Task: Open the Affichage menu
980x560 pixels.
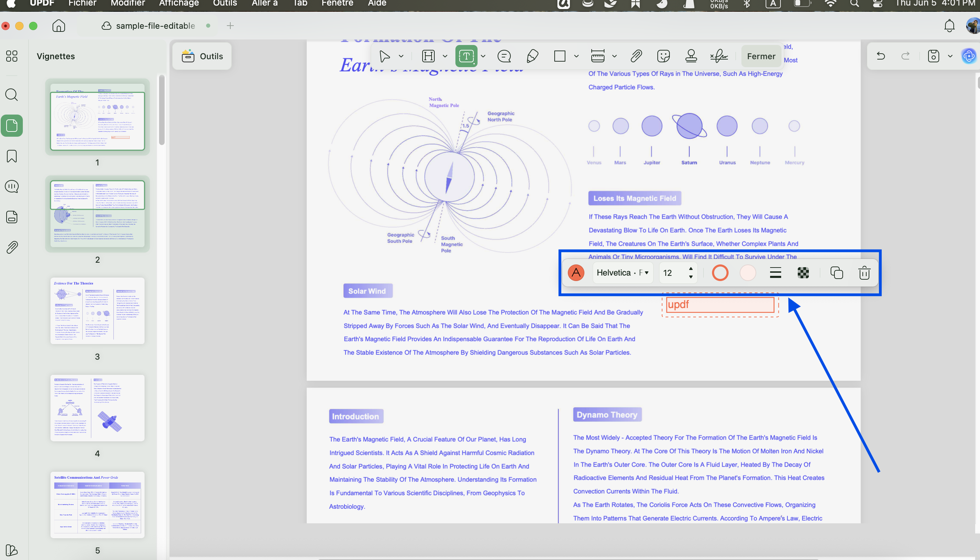Action: point(179,3)
